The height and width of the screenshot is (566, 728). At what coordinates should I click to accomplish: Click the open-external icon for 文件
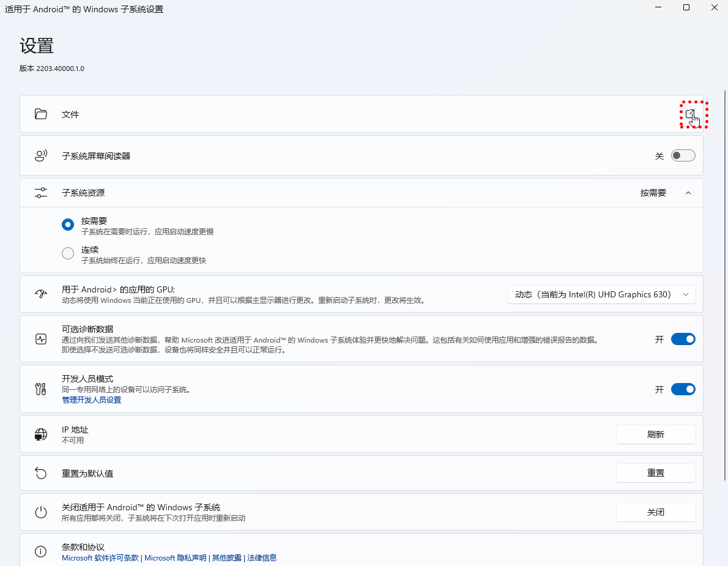(x=690, y=114)
